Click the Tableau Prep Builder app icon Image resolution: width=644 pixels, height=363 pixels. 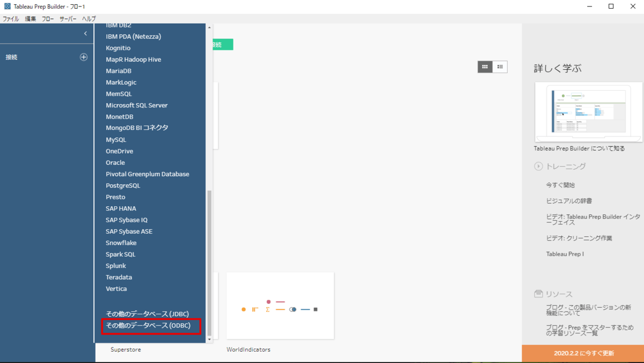coord(7,6)
